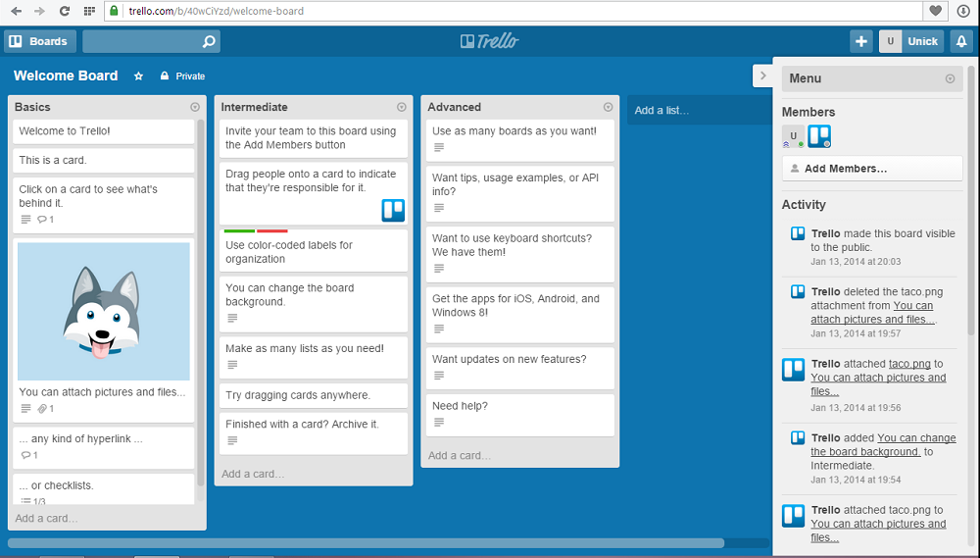980x558 pixels.
Task: Click the notifications bell icon
Action: point(961,41)
